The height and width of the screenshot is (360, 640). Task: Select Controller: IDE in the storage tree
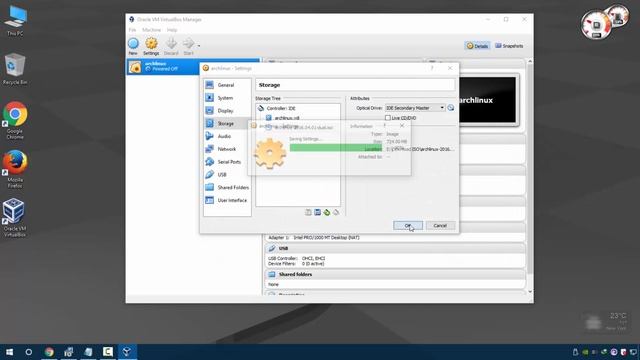[x=298, y=109]
